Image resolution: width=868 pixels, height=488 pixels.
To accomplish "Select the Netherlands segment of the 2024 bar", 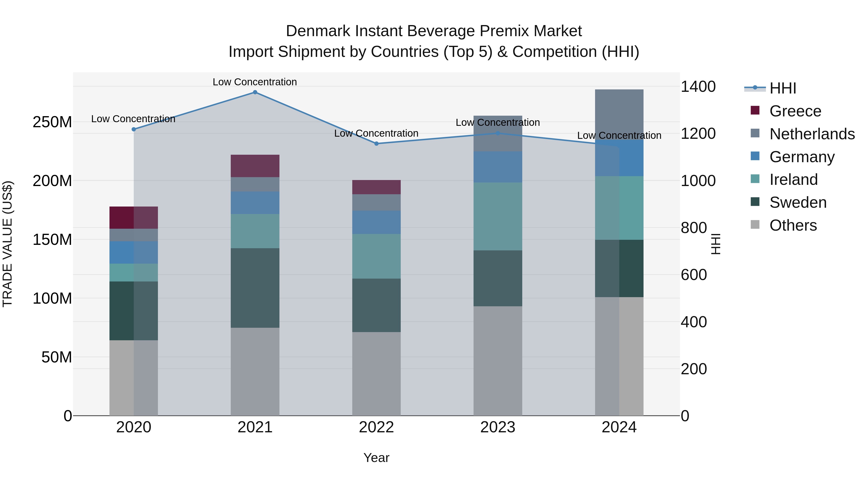I will pos(619,115).
